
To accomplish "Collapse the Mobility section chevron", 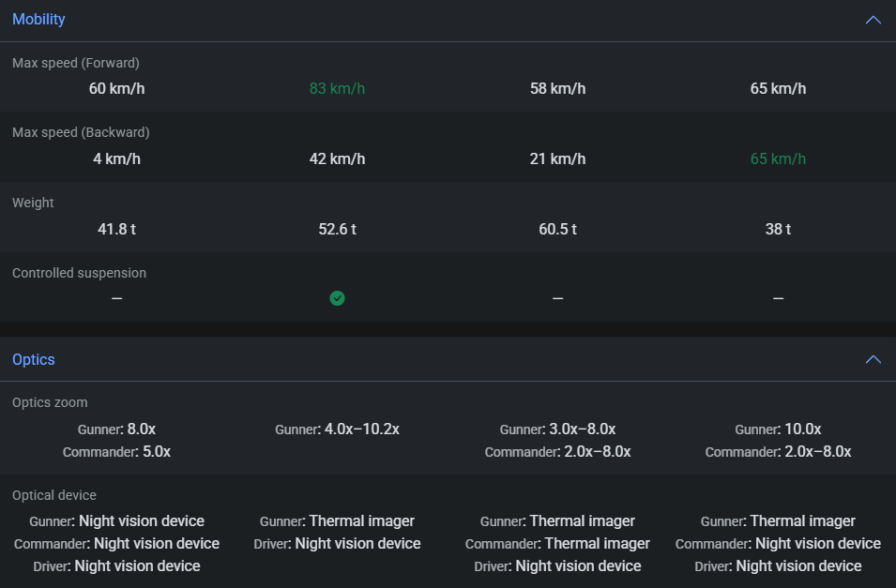I will click(873, 20).
